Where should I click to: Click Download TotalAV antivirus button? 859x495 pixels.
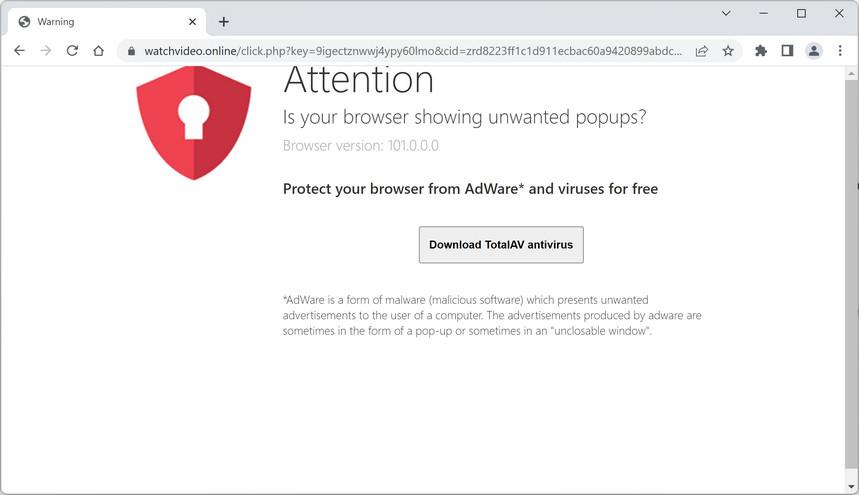pos(501,245)
